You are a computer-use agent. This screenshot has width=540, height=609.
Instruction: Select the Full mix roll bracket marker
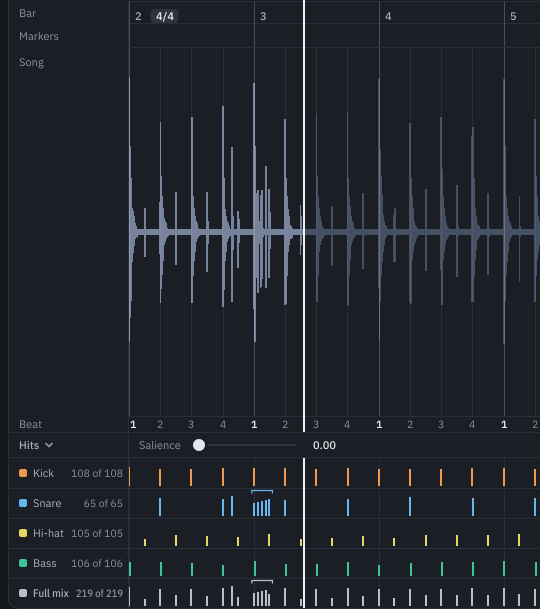262,581
